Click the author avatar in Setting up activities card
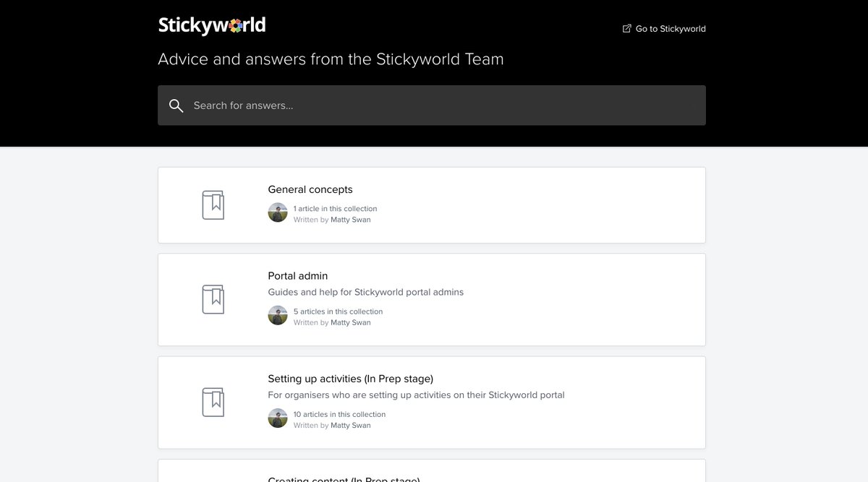This screenshot has height=482, width=868. pyautogui.click(x=278, y=418)
